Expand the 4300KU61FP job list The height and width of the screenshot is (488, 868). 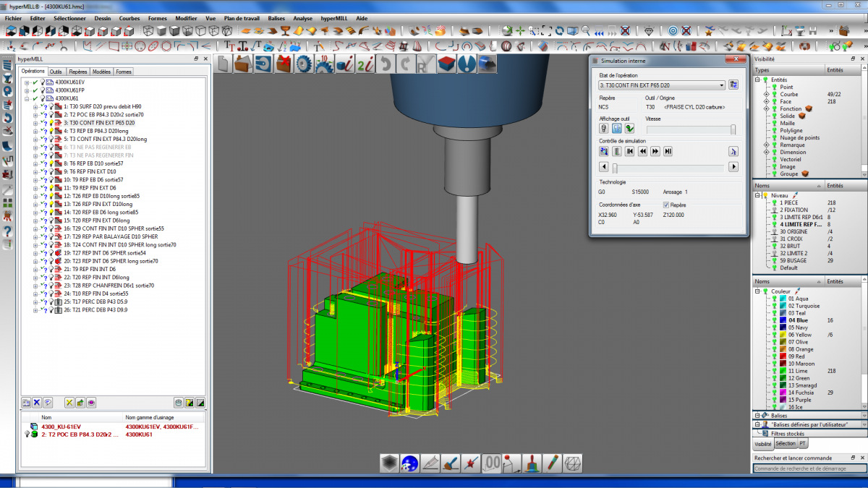pos(27,90)
